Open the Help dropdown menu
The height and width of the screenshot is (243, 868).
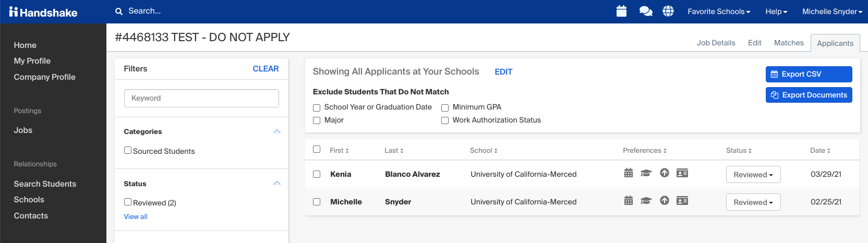pos(776,11)
